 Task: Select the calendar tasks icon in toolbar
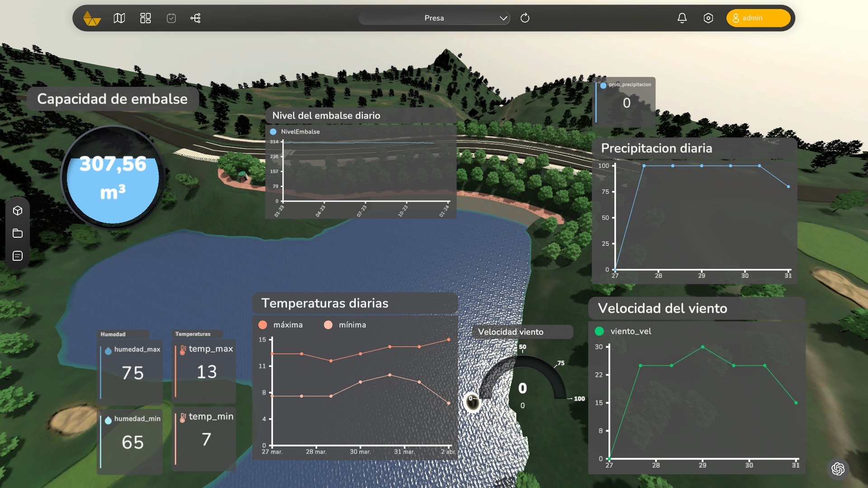(171, 18)
